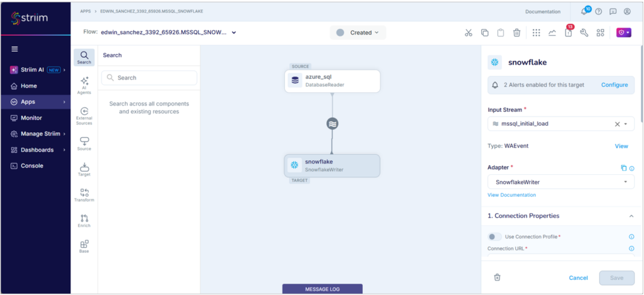The height and width of the screenshot is (295, 644).
Task: Open the feedback chat icon
Action: [x=613, y=11]
